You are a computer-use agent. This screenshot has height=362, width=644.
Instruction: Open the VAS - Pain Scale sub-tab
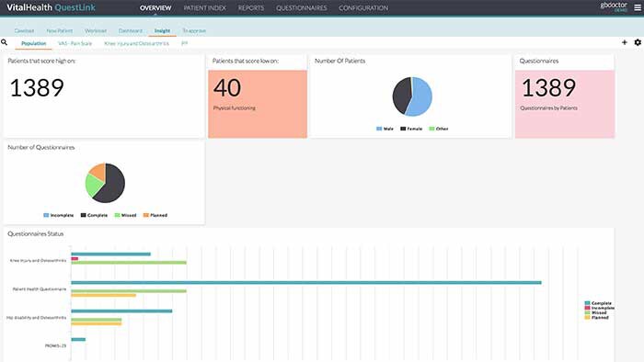(75, 43)
